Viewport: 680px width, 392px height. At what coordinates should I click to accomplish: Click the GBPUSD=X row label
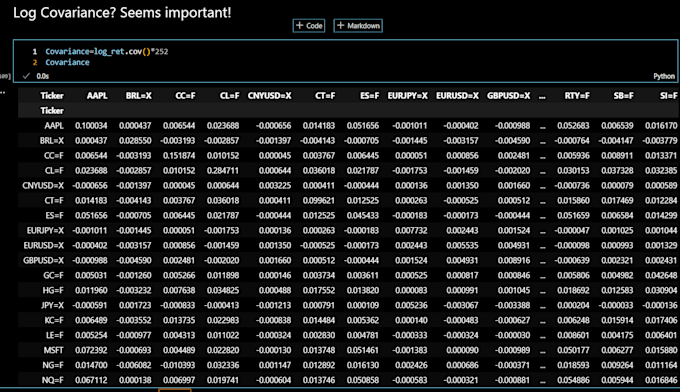(43, 261)
